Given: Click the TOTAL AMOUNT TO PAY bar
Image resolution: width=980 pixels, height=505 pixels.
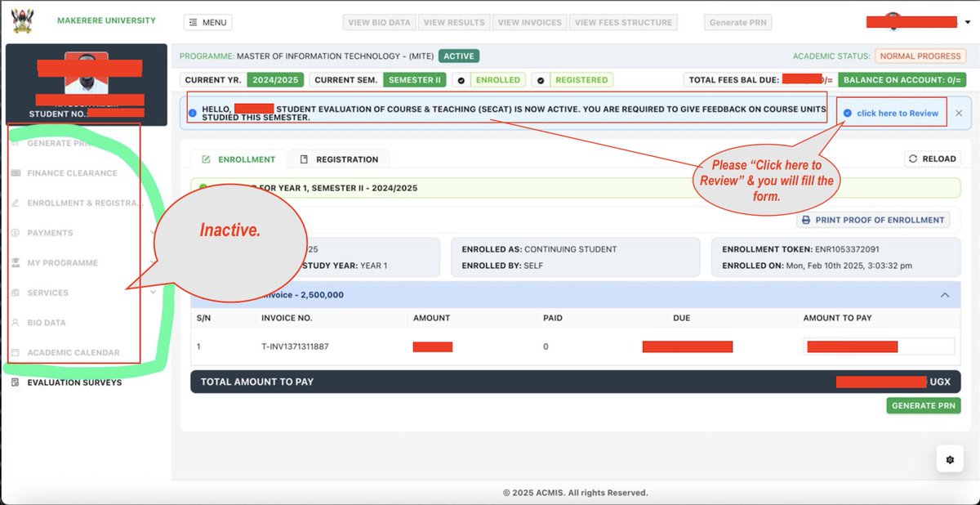Looking at the screenshot, I should tap(575, 382).
